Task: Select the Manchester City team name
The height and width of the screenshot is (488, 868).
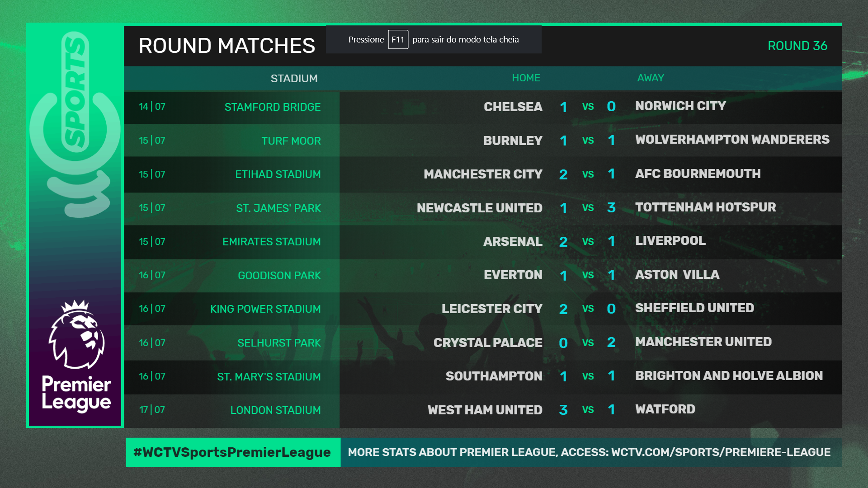Action: 483,174
